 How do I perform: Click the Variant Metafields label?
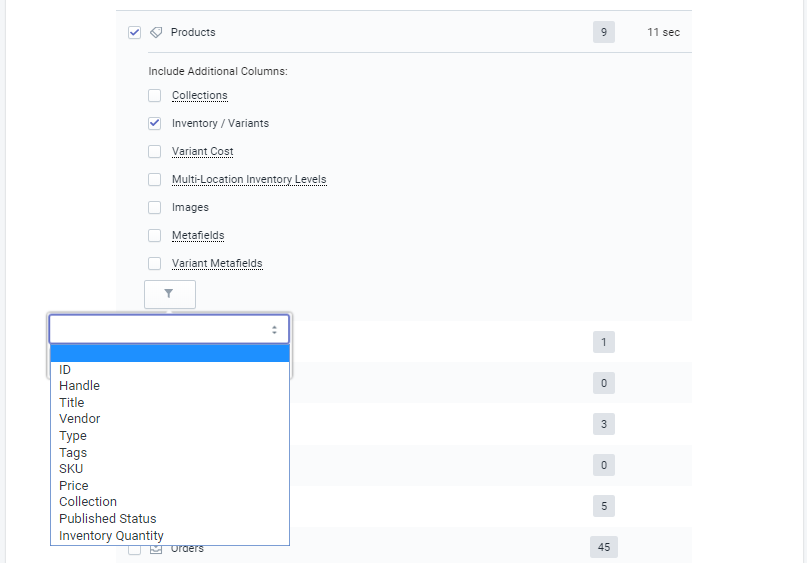pos(217,263)
